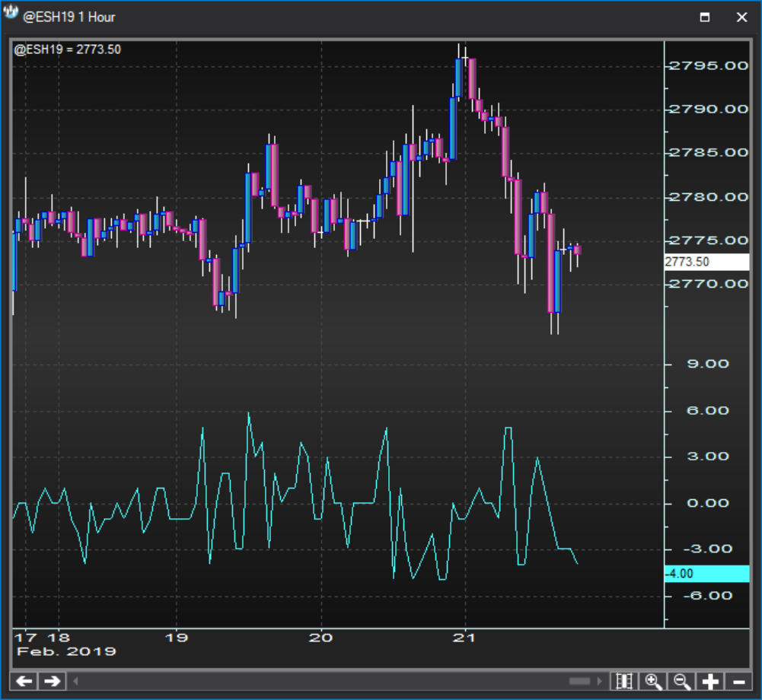Click the -6.00 indicator axis label

coord(708,596)
